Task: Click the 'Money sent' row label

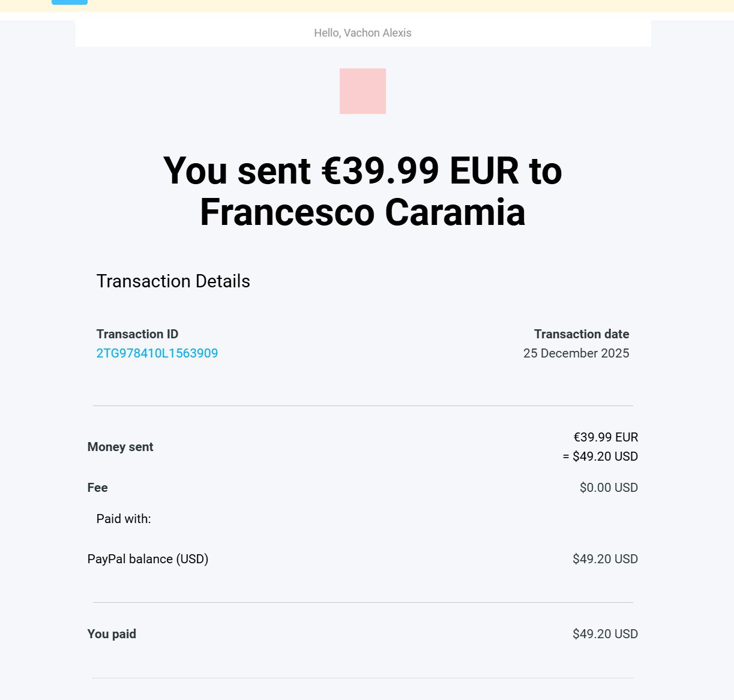Action: pos(120,447)
